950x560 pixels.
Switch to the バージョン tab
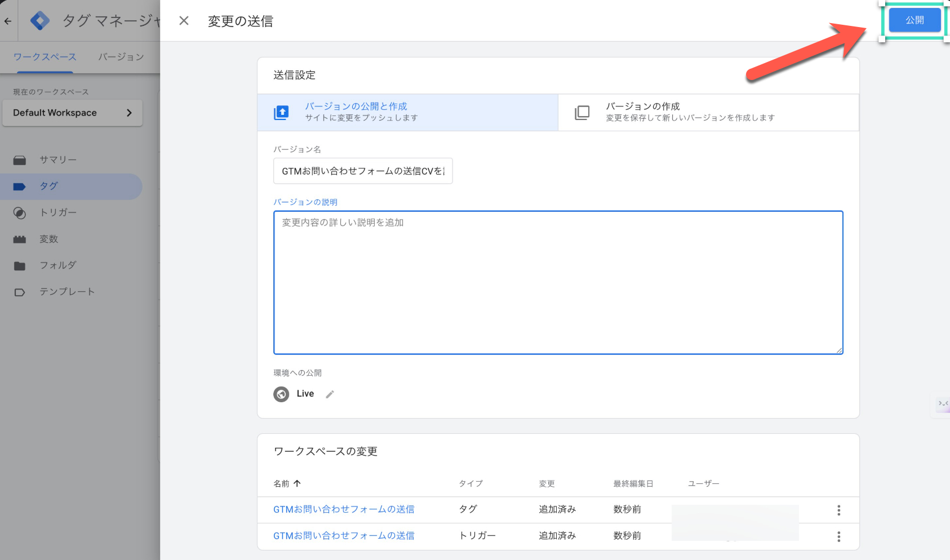[x=121, y=57]
